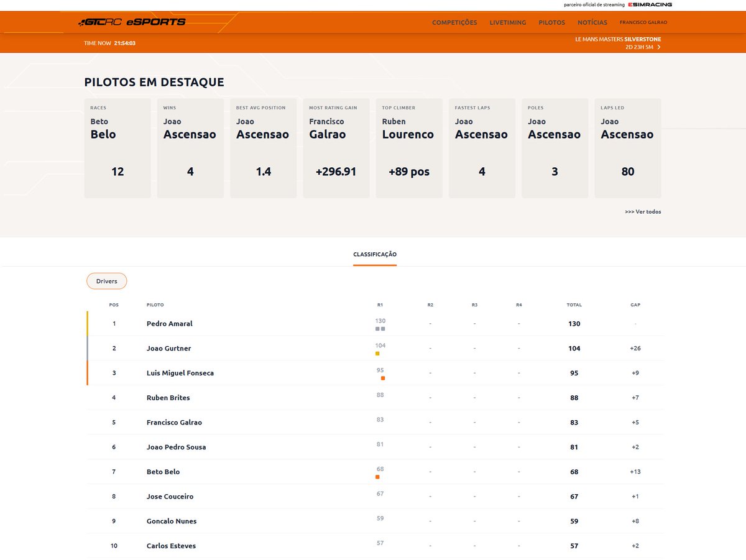Open the Wins card showing 4

click(190, 148)
